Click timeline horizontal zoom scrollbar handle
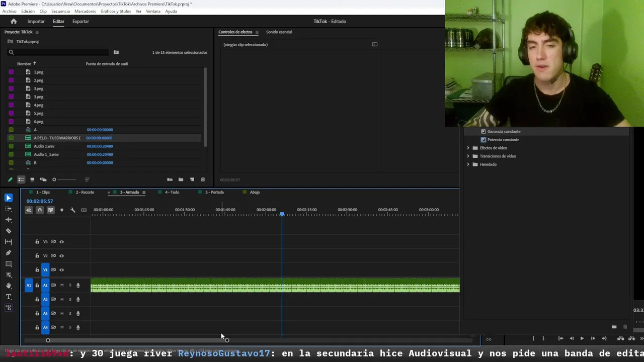Screen dimensions: 644x362 [227, 340]
